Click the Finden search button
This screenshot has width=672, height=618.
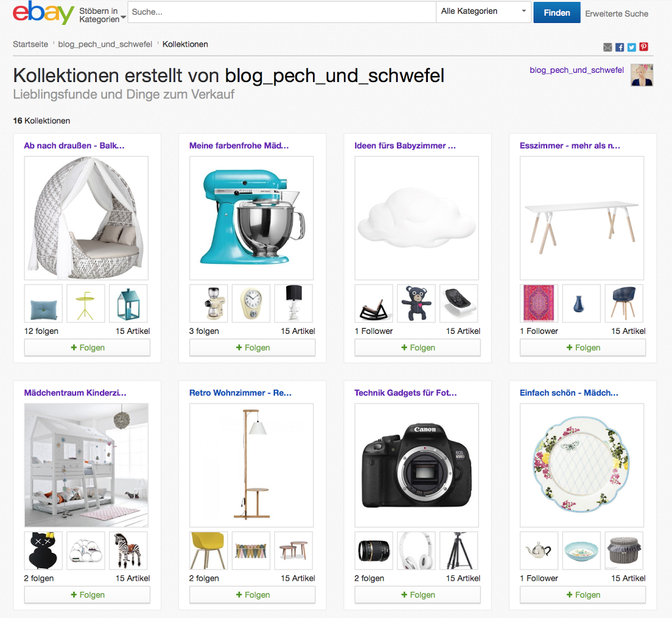[x=556, y=12]
